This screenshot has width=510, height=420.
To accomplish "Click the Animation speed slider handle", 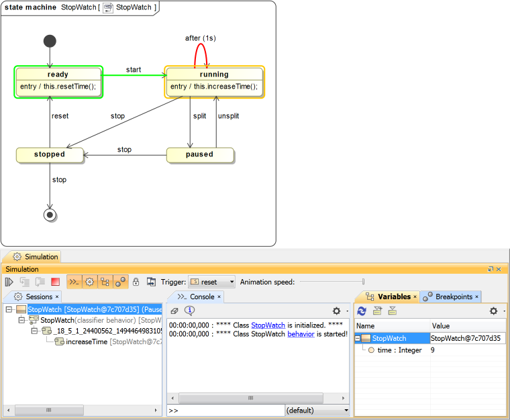I will coord(364,282).
